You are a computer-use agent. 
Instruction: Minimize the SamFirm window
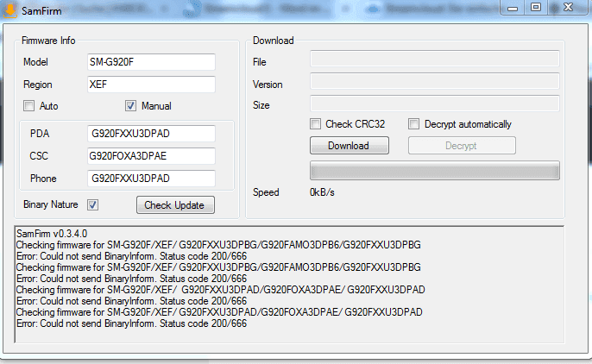(513, 8)
